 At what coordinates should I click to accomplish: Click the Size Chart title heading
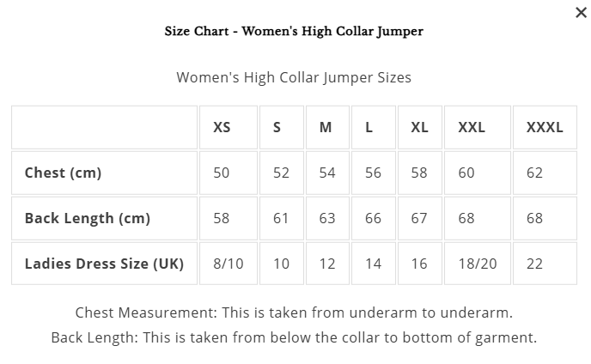click(x=294, y=31)
